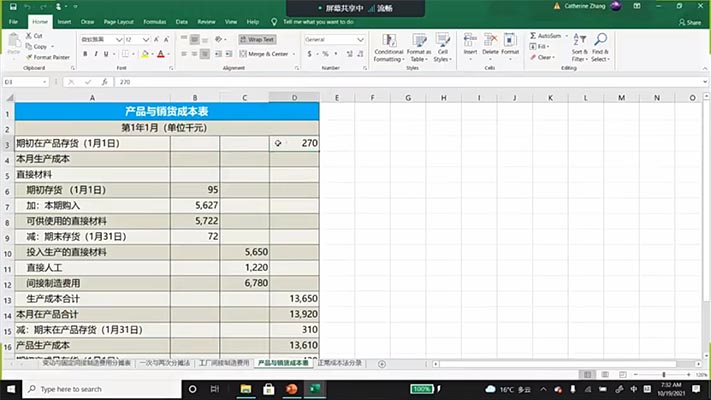Switch to the Review tab
This screenshot has height=400, width=711.
[206, 21]
